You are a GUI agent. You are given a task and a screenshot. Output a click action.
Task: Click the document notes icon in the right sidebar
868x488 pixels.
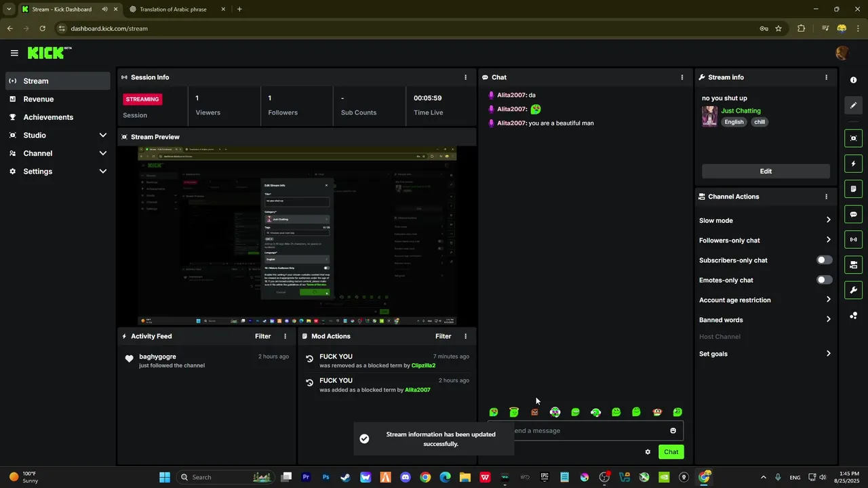click(853, 189)
